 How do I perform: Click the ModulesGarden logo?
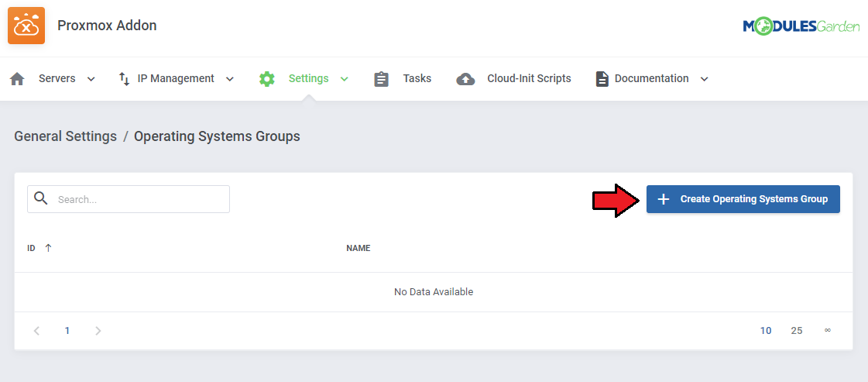[x=801, y=26]
